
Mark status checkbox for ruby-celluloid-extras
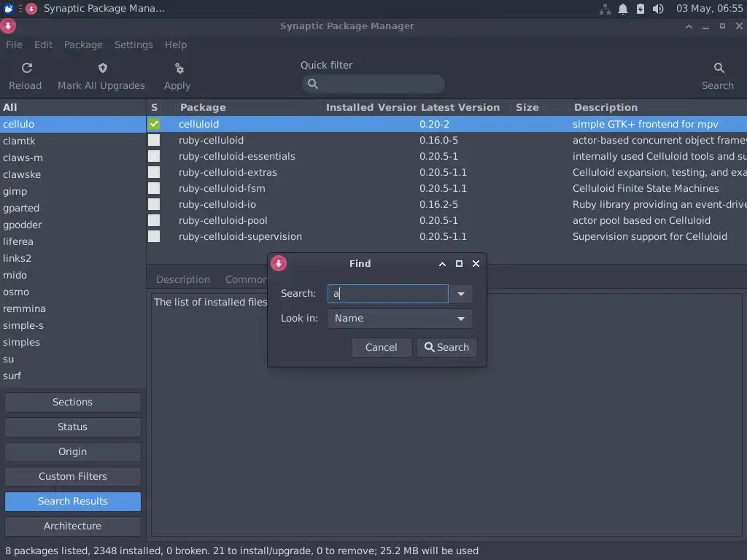154,172
